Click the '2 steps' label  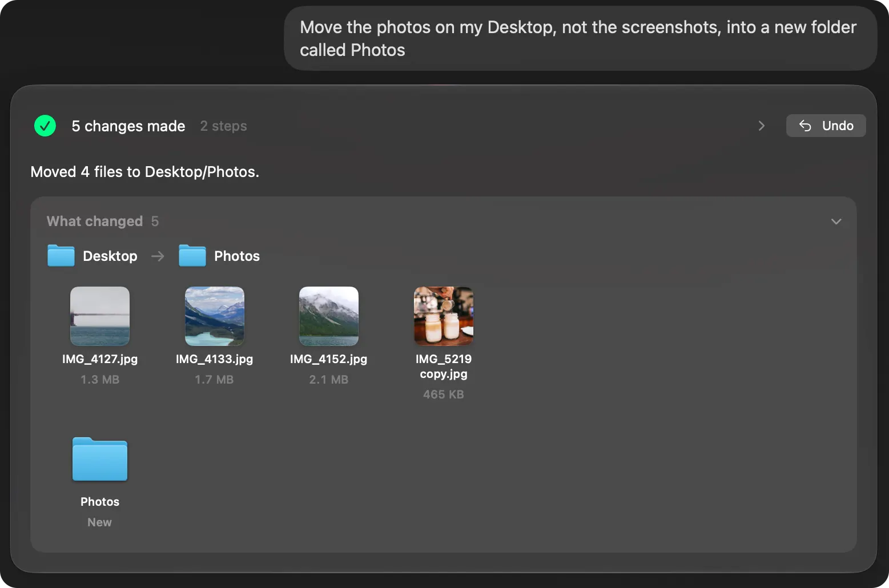point(223,126)
